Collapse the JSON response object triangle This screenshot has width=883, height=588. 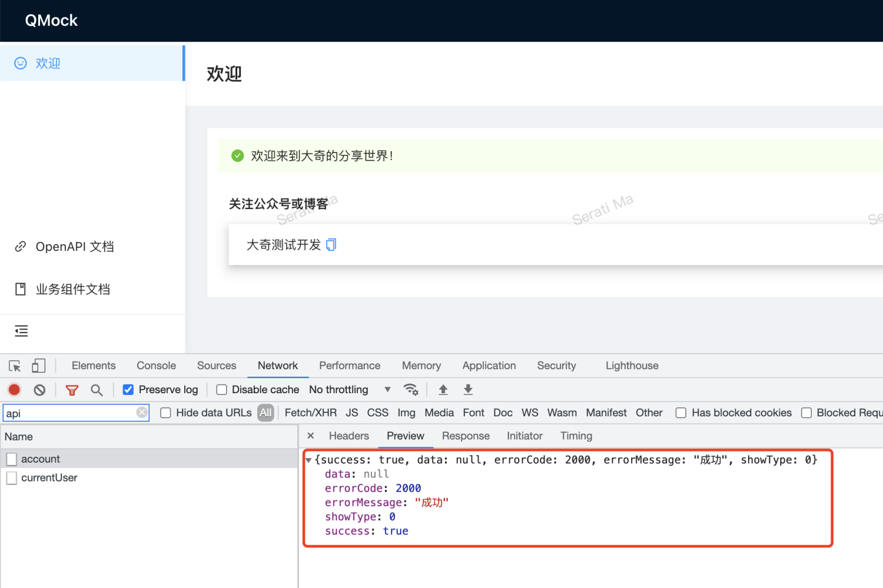308,460
